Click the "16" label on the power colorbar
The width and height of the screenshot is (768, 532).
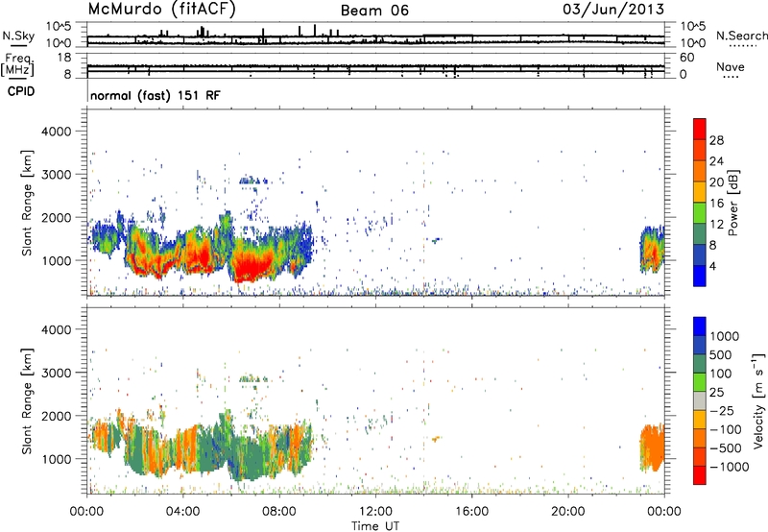coord(716,204)
